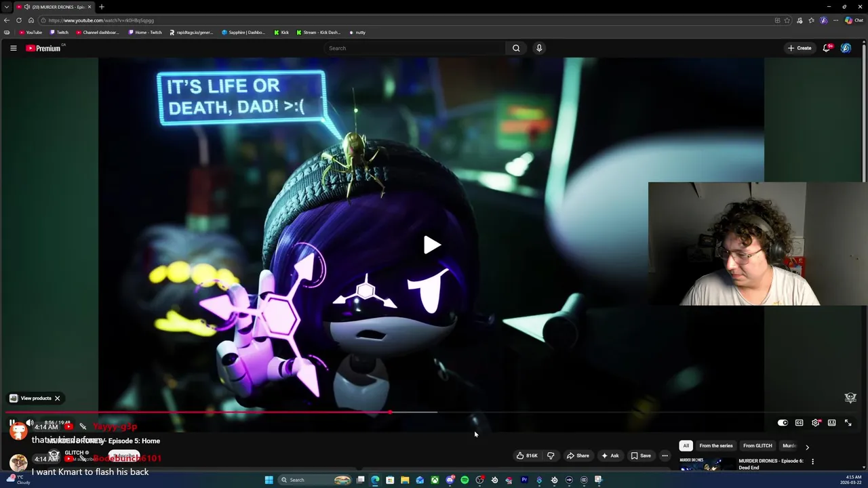Screen dimensions: 868x488
Task: Open options for Episode 6 Dead End
Action: coord(812,462)
